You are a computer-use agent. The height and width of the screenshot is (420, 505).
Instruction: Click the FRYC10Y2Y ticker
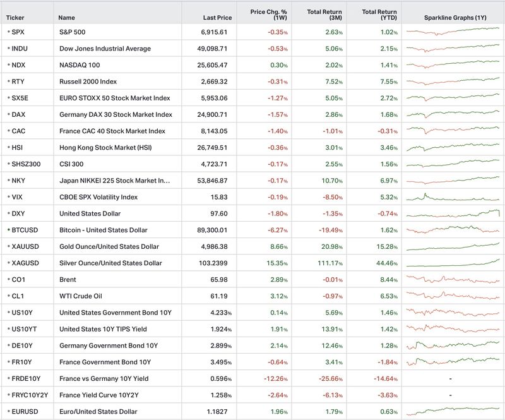tap(30, 395)
